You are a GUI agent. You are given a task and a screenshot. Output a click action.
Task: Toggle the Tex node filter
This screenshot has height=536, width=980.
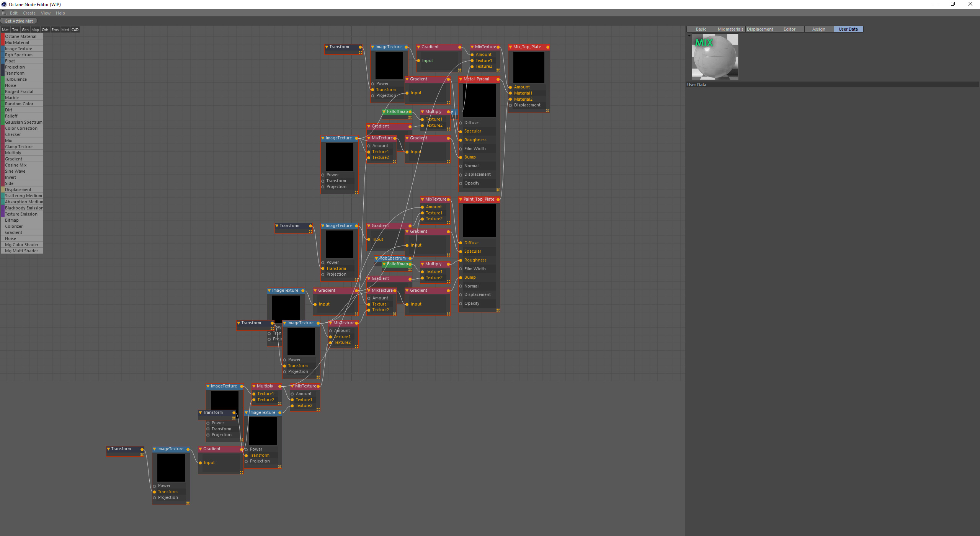coord(15,30)
